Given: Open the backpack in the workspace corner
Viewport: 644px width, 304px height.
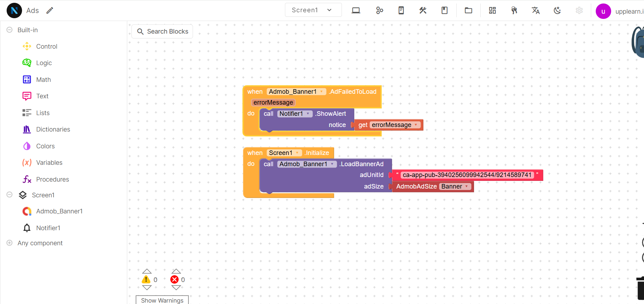Looking at the screenshot, I should [638, 42].
